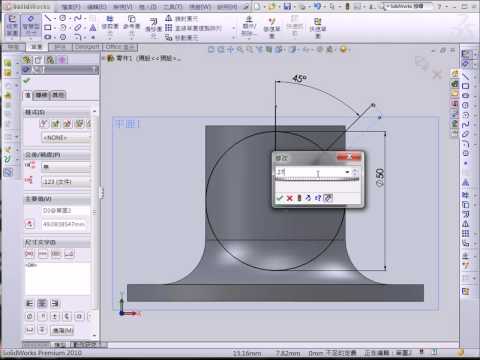Open value dropdown arrow in Modify dialog
The image size is (480, 360).
(347, 172)
